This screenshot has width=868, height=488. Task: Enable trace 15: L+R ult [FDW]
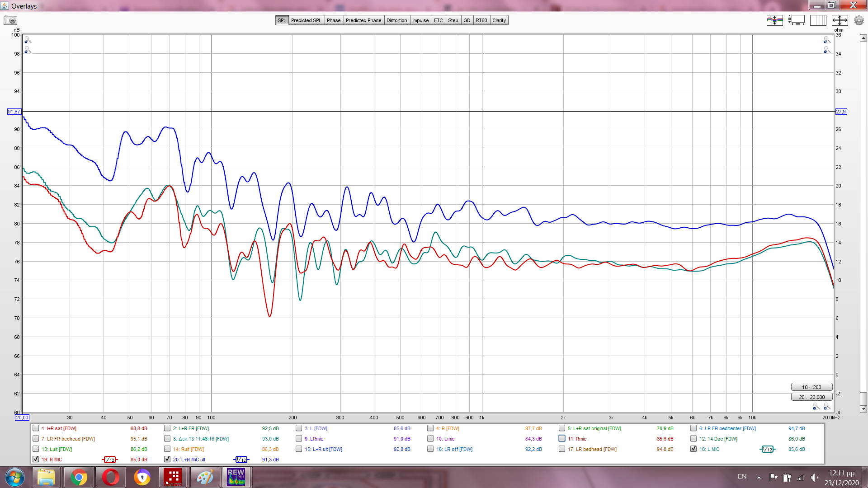pyautogui.click(x=299, y=449)
